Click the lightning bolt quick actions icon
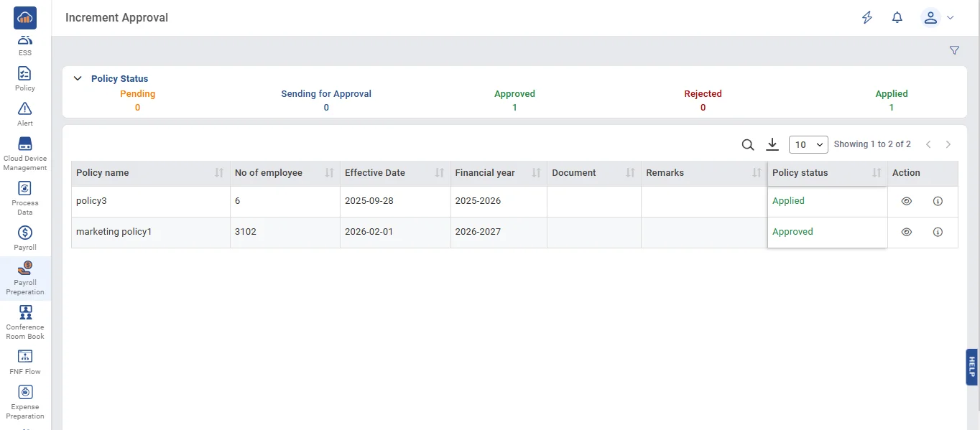The width and height of the screenshot is (980, 430). click(867, 18)
